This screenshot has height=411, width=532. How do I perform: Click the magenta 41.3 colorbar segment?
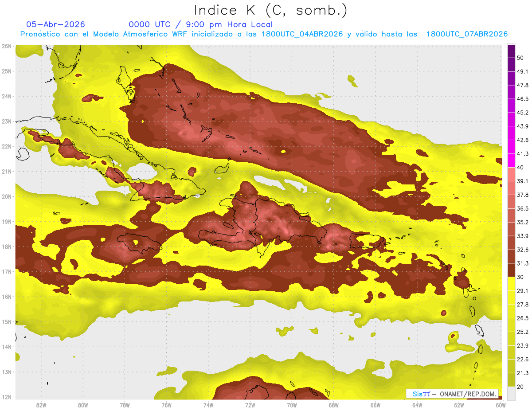(x=511, y=160)
